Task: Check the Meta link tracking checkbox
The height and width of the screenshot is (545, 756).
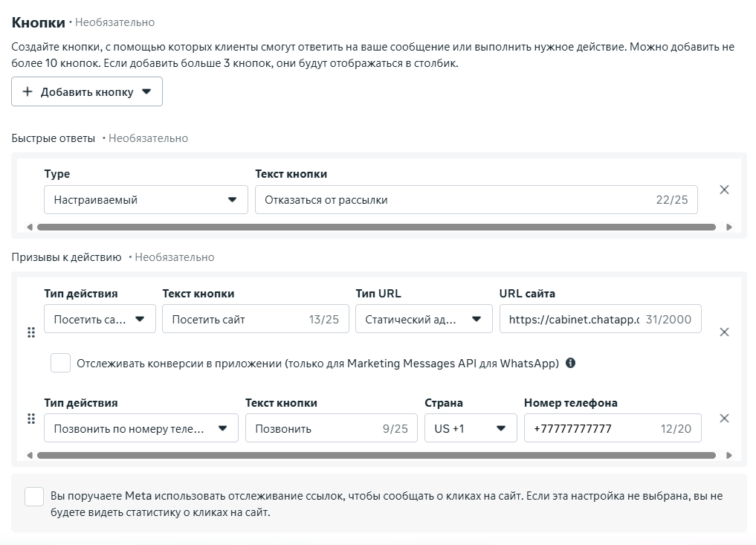Action: coord(34,497)
